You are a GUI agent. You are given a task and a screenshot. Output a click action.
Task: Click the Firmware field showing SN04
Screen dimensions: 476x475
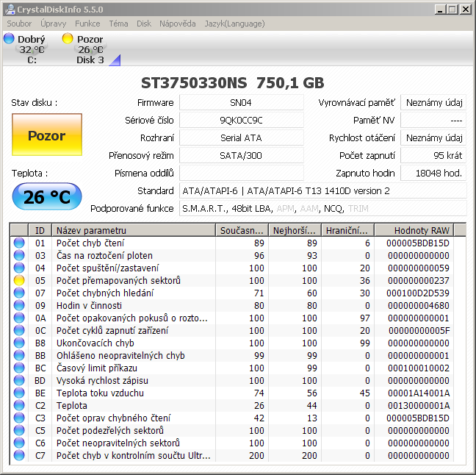coord(242,102)
